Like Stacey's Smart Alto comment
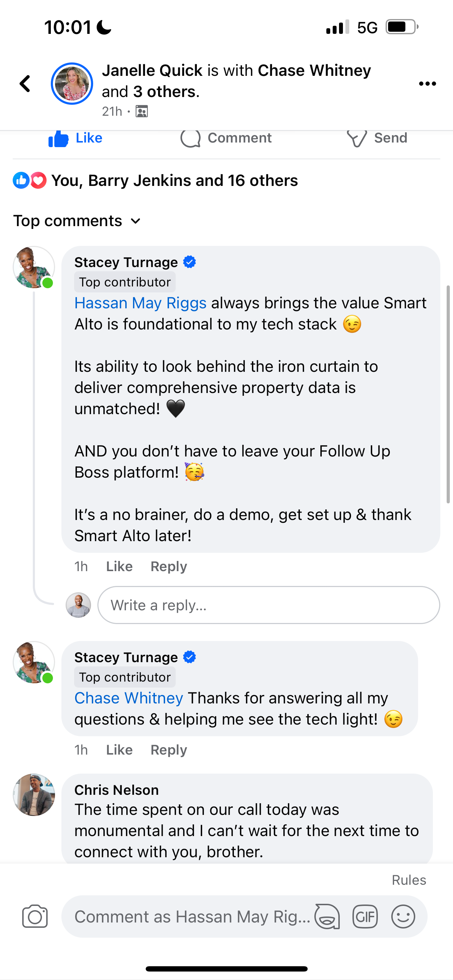The height and width of the screenshot is (980, 453). tap(119, 567)
